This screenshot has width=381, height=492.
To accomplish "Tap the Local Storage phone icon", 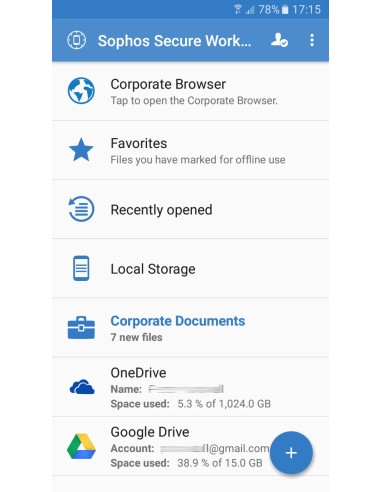I will 81,268.
